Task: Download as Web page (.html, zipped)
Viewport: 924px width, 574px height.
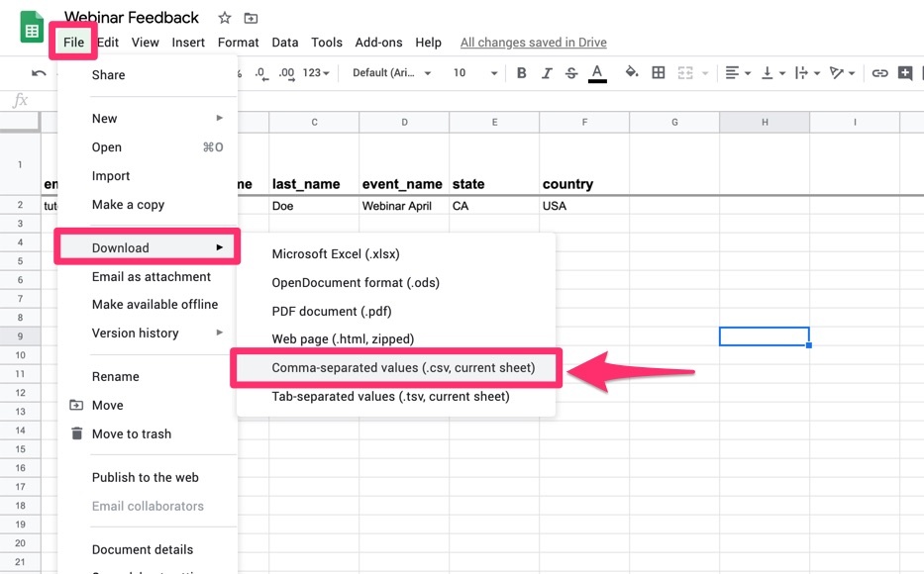Action: (396, 339)
